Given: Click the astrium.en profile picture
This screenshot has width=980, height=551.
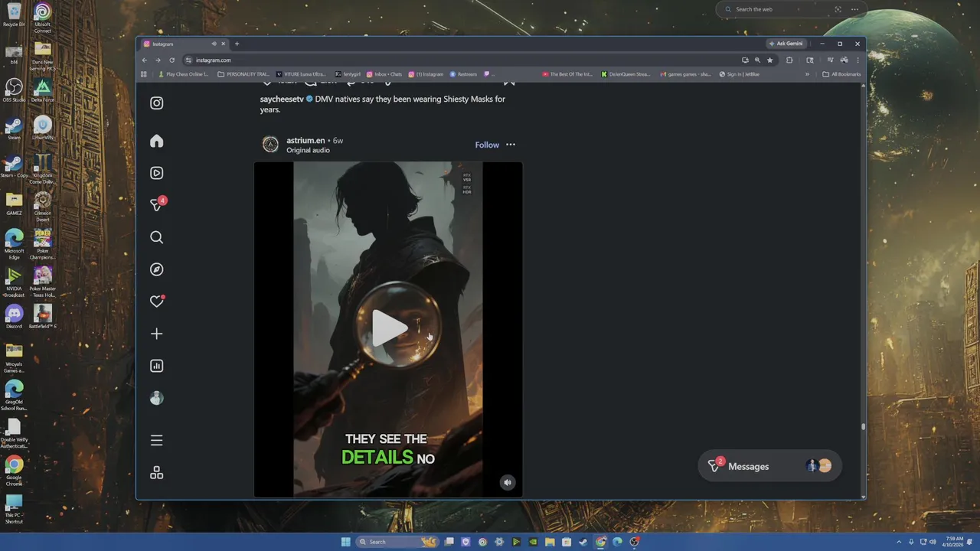Looking at the screenshot, I should [x=270, y=145].
